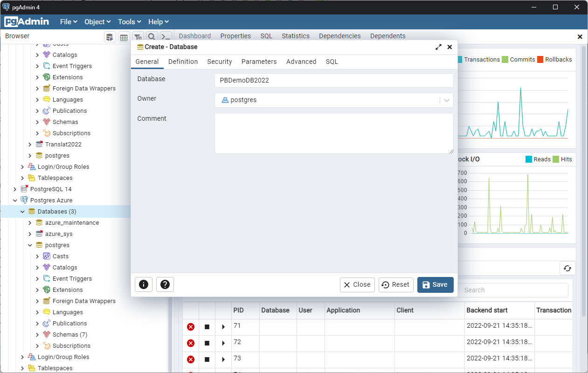
Task: Expand details arrow for session PID 73
Action: pos(223,359)
